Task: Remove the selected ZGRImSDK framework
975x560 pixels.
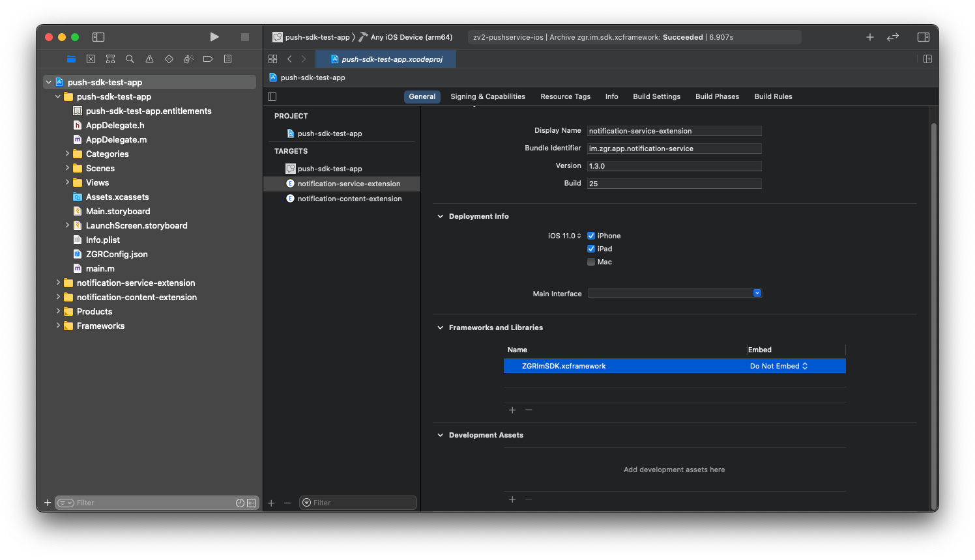Action: coord(529,410)
